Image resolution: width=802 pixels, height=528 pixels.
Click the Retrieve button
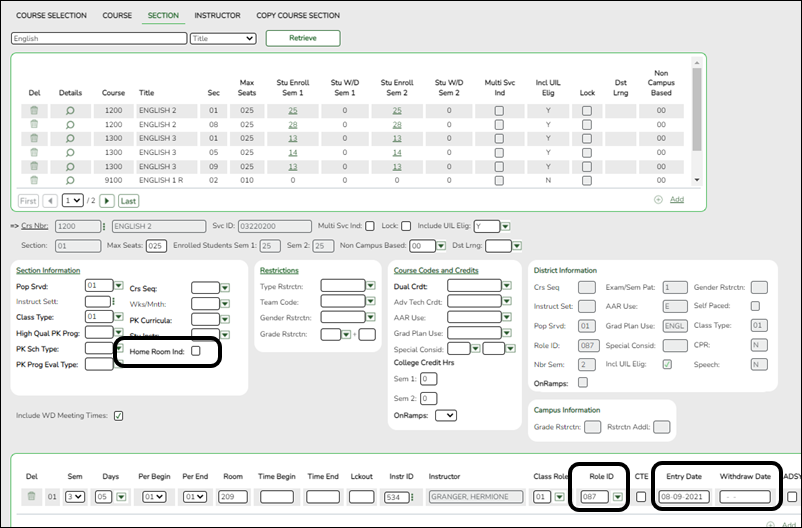[x=303, y=38]
